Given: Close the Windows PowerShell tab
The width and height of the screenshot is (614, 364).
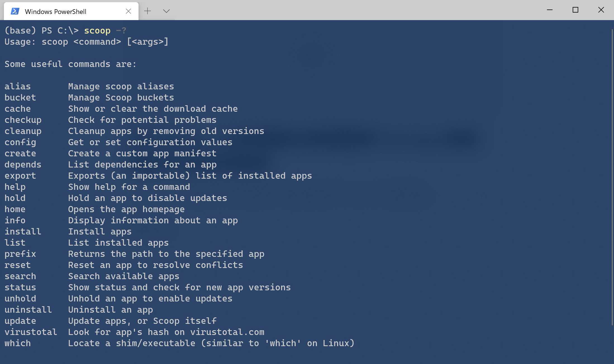Looking at the screenshot, I should coord(128,11).
